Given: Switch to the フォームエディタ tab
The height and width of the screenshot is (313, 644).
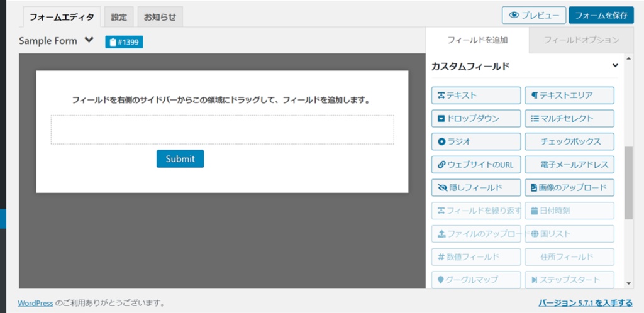Looking at the screenshot, I should coord(62,17).
